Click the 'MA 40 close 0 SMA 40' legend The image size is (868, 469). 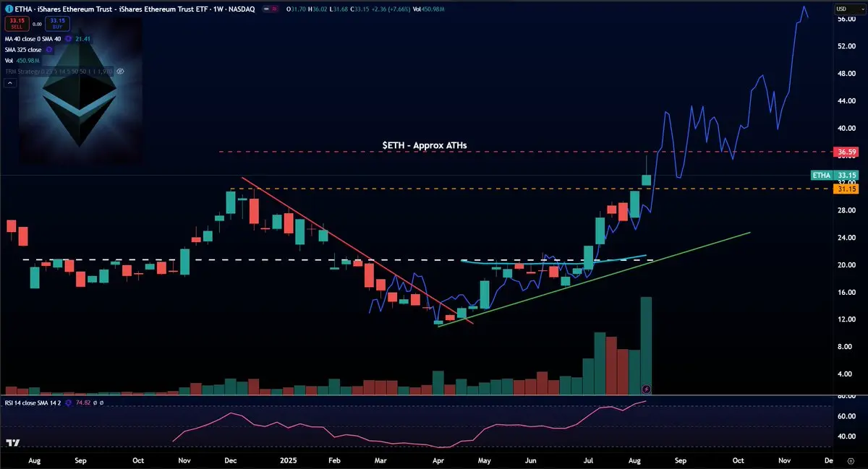coord(33,38)
